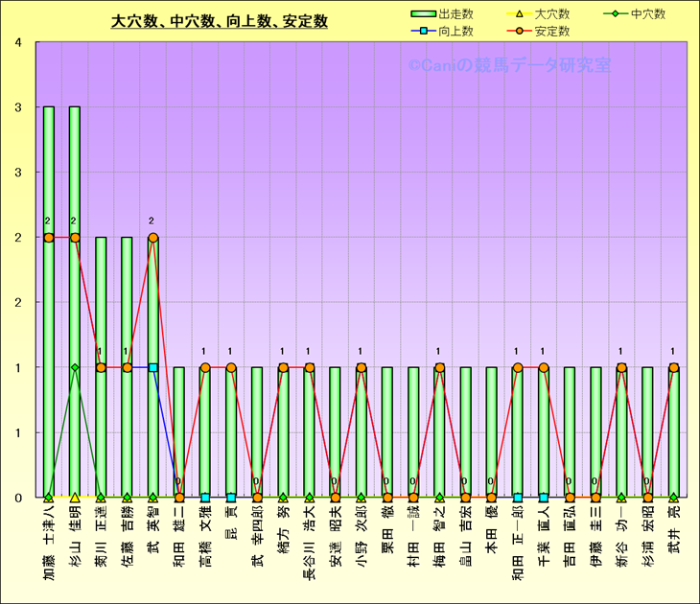
Task: Select the green diamond peak above 杉山 佳明
Action: (x=75, y=367)
